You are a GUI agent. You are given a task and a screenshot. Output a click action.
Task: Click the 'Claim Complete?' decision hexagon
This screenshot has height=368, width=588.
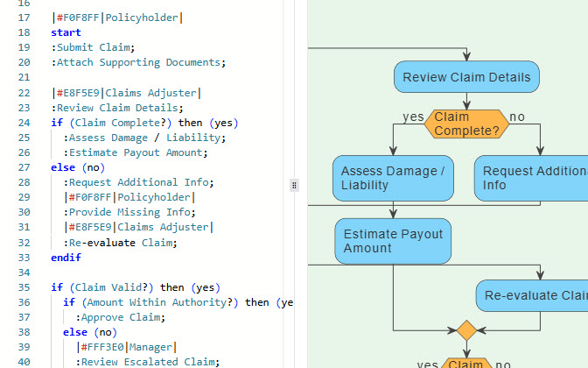466,124
